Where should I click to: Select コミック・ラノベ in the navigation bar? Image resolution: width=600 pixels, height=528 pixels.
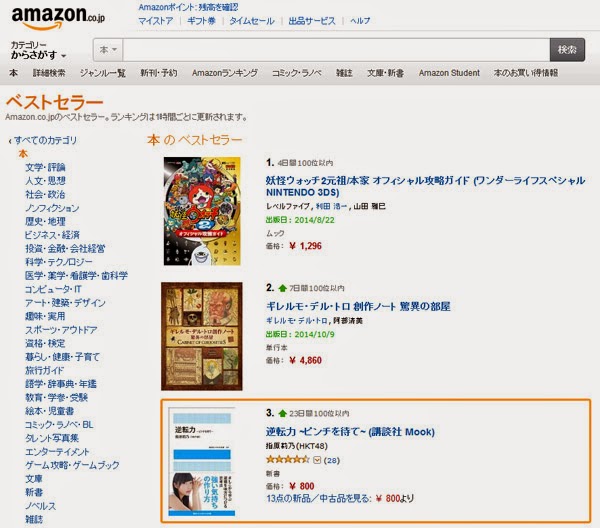pos(297,73)
